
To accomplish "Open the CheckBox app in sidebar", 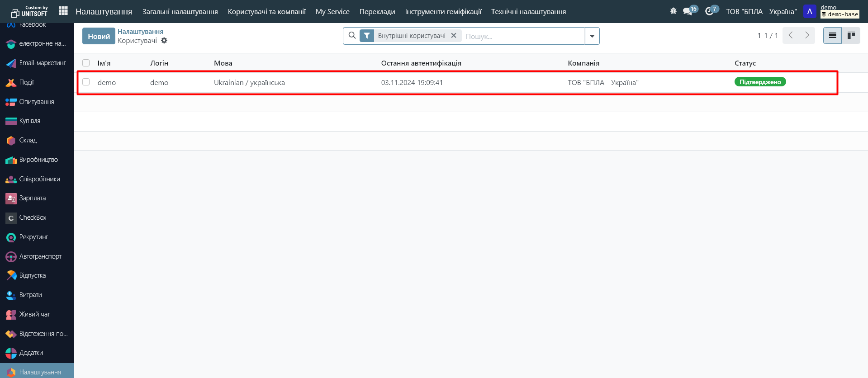I will 33,217.
